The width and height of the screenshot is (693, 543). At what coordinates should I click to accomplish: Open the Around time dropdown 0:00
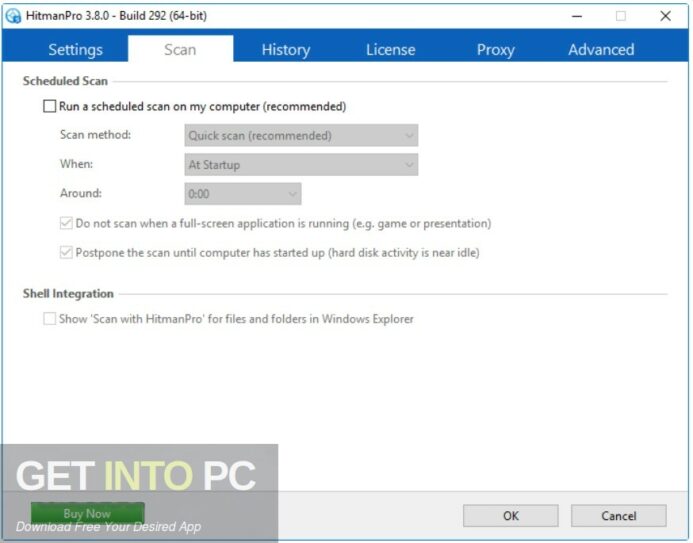coord(243,194)
